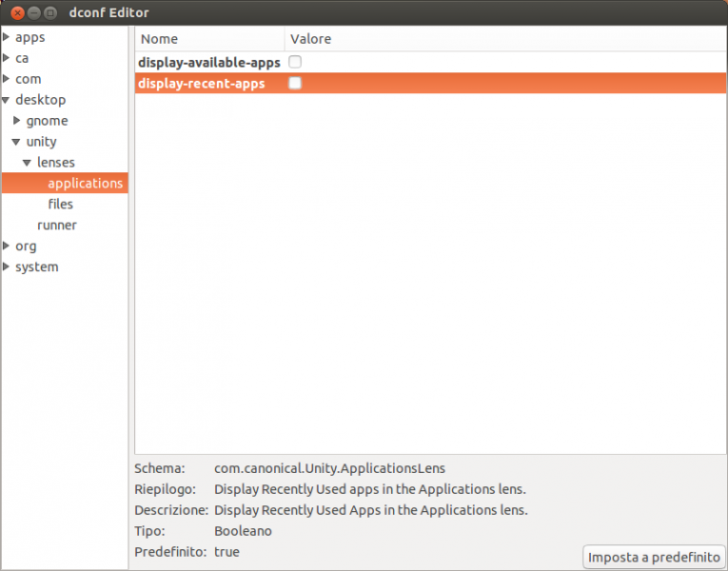Image resolution: width=728 pixels, height=571 pixels.
Task: Select the ca folder label
Action: (x=22, y=58)
